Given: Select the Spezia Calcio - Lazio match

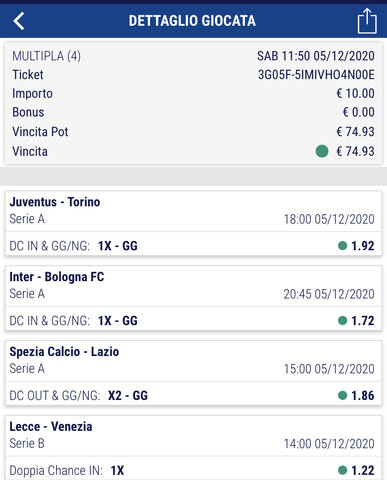Looking at the screenshot, I should click(x=64, y=352).
